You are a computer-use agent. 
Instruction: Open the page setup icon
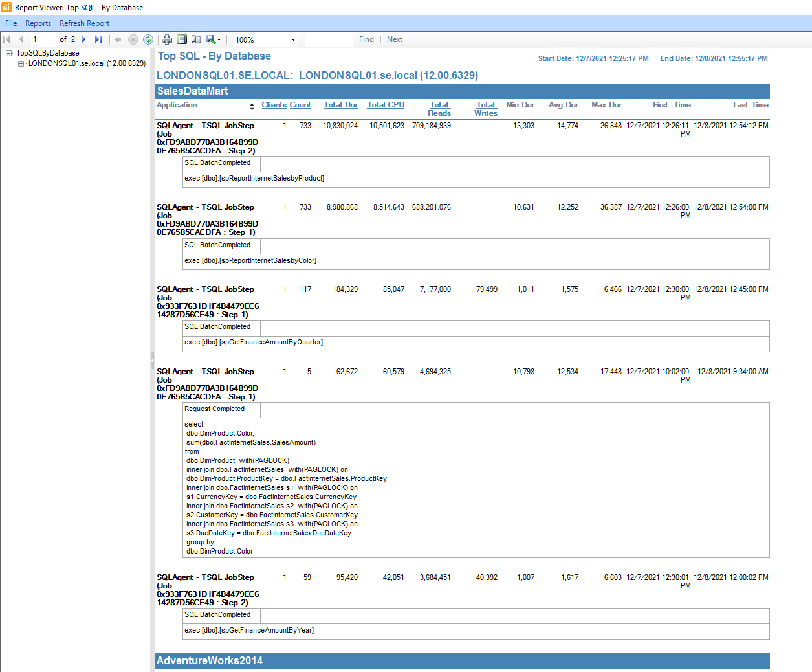(x=196, y=39)
